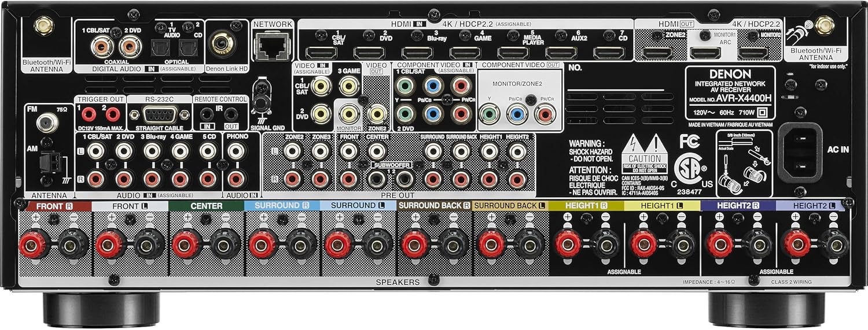Click pre out SUBWOOFER jack 1
868x330 pixels.
[376, 179]
